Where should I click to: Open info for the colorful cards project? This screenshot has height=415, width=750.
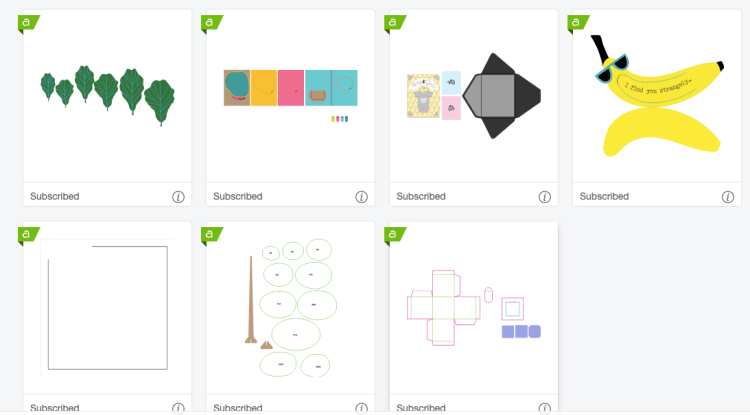coord(361,197)
